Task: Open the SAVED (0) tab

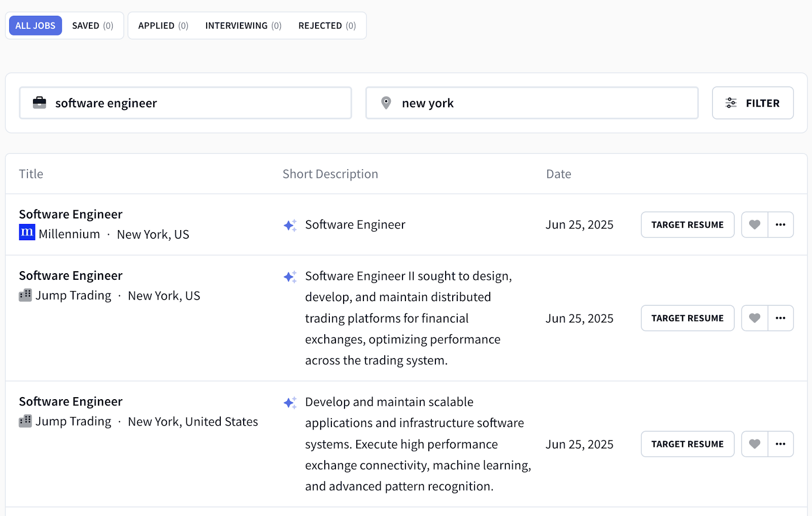Action: 93,25
